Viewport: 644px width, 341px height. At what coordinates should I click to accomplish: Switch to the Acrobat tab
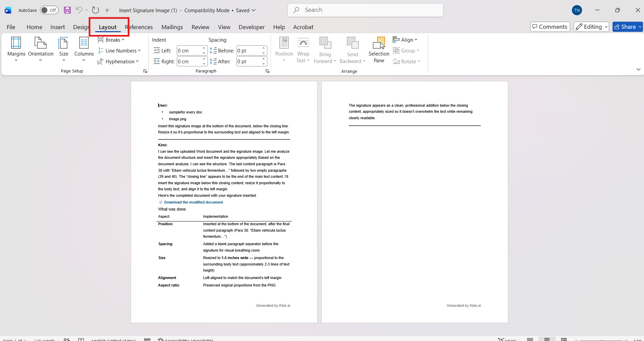303,27
